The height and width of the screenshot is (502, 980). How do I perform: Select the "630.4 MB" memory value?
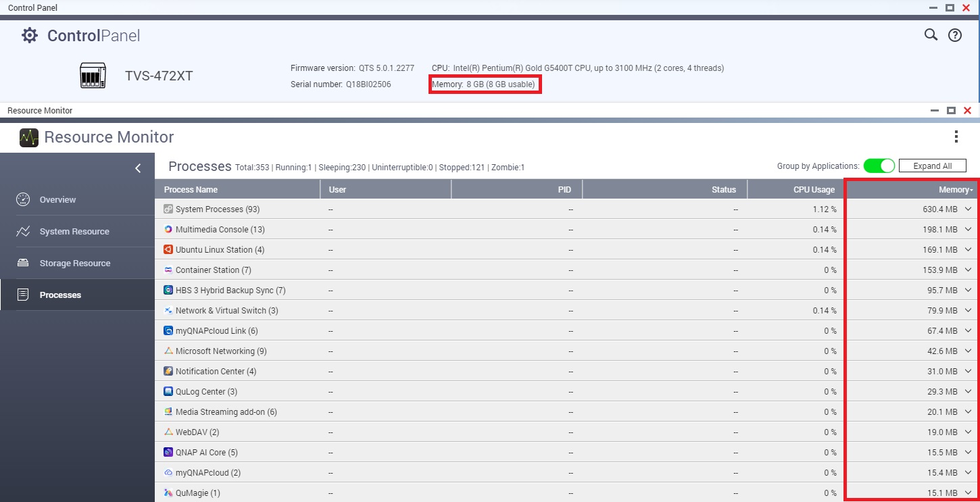pos(940,209)
